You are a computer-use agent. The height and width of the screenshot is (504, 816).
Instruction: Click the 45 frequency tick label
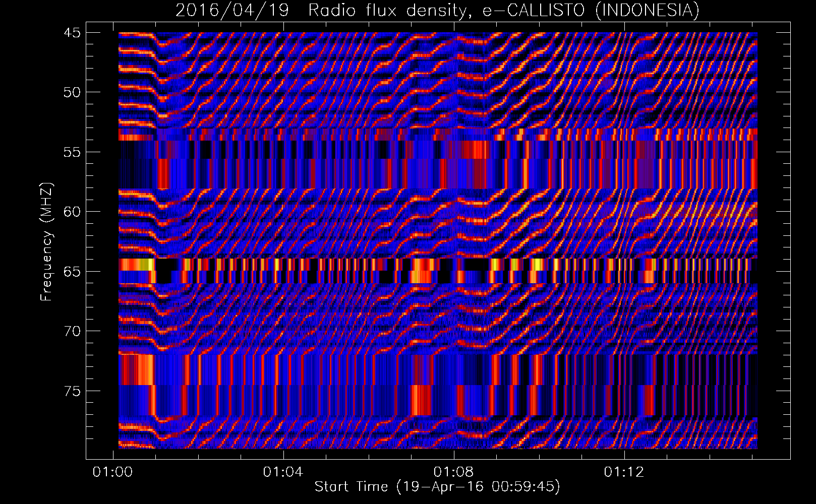point(72,33)
